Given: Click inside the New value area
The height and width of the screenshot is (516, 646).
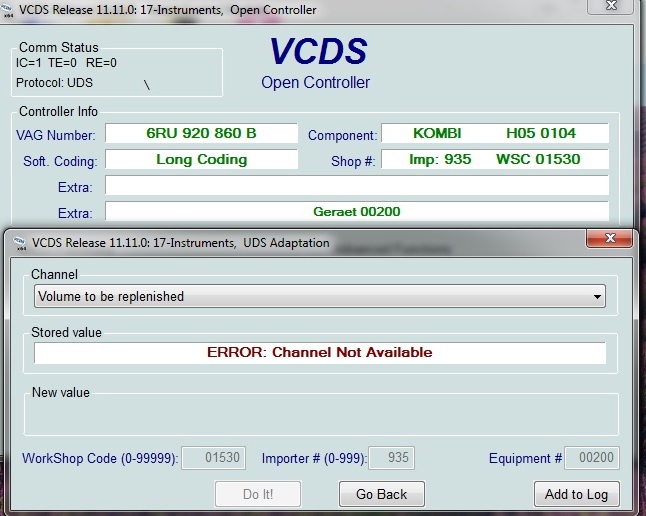Looking at the screenshot, I should 319,414.
